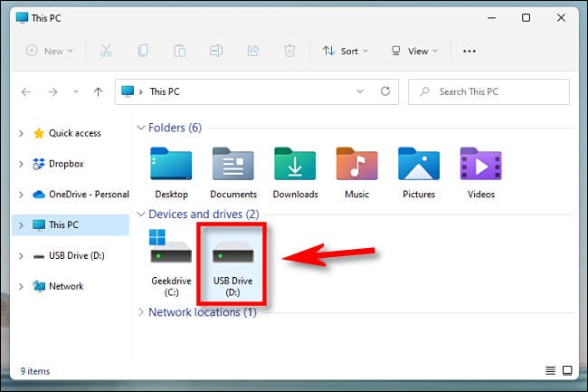Go back with the left arrow
The image size is (588, 392).
coord(26,91)
